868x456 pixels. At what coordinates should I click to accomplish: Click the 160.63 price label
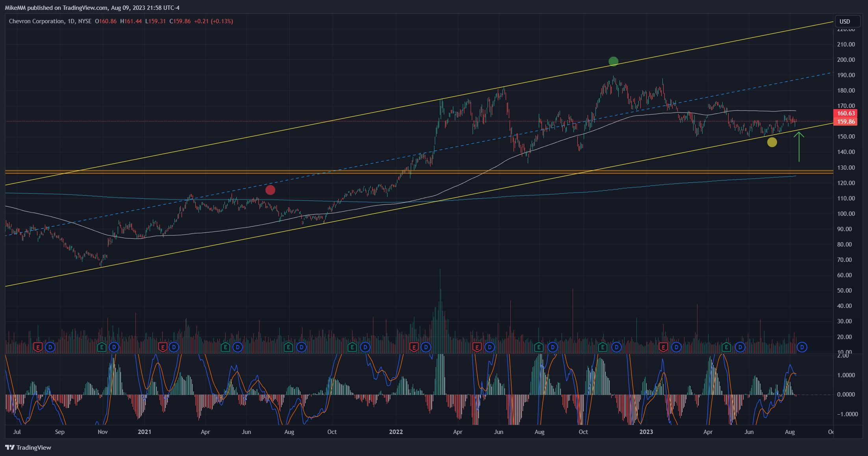coord(846,113)
